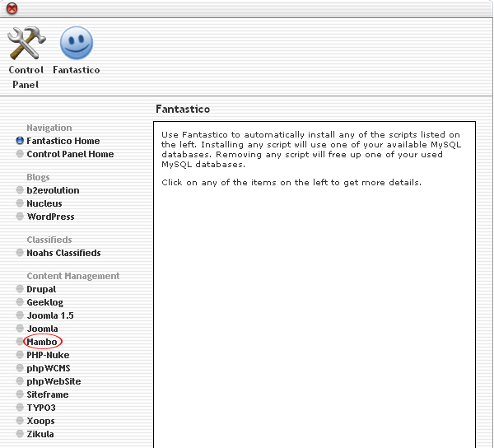Click the Blogs section heading
This screenshot has height=448, width=494.
(38, 177)
